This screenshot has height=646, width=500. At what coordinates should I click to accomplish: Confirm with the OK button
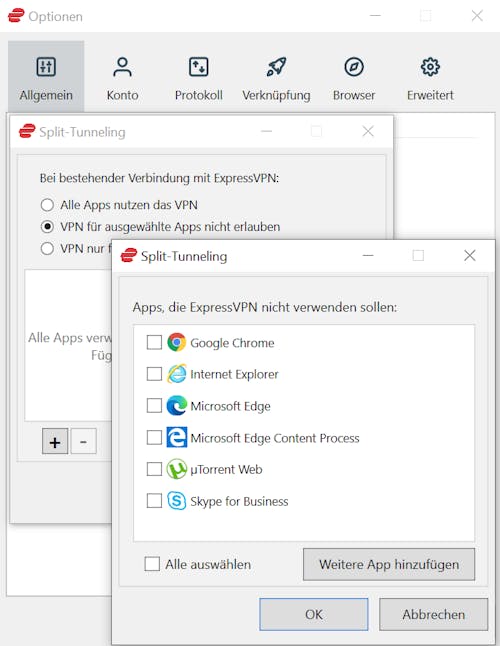[313, 614]
